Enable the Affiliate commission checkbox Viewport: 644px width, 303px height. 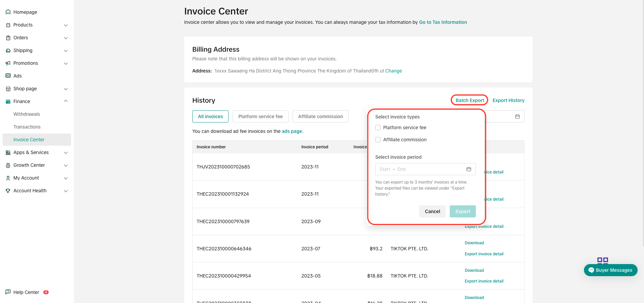pyautogui.click(x=378, y=140)
